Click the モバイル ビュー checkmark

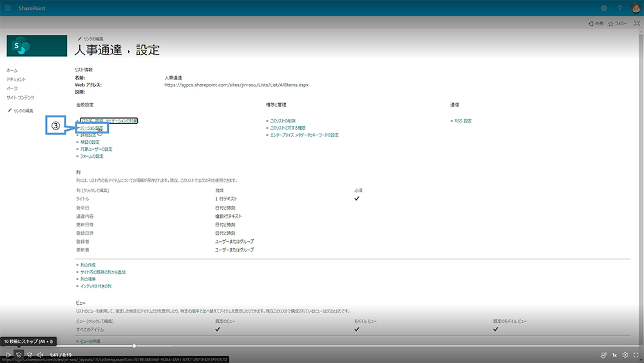tap(357, 329)
